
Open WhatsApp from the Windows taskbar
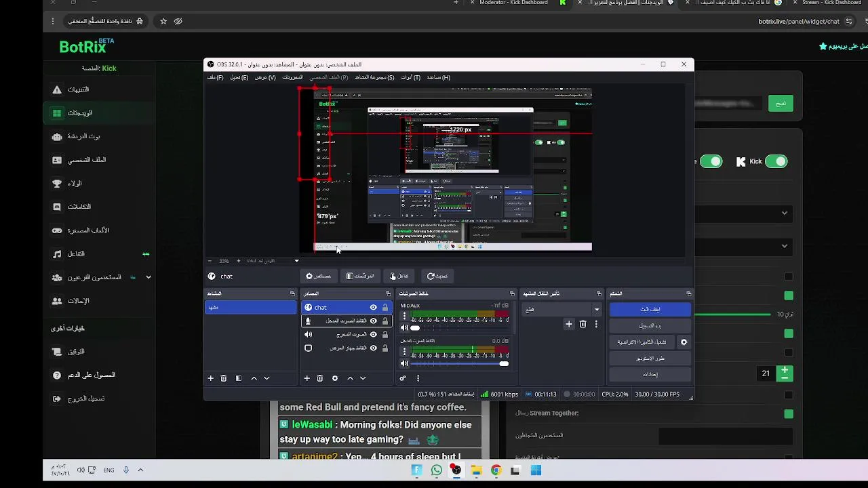pyautogui.click(x=436, y=470)
